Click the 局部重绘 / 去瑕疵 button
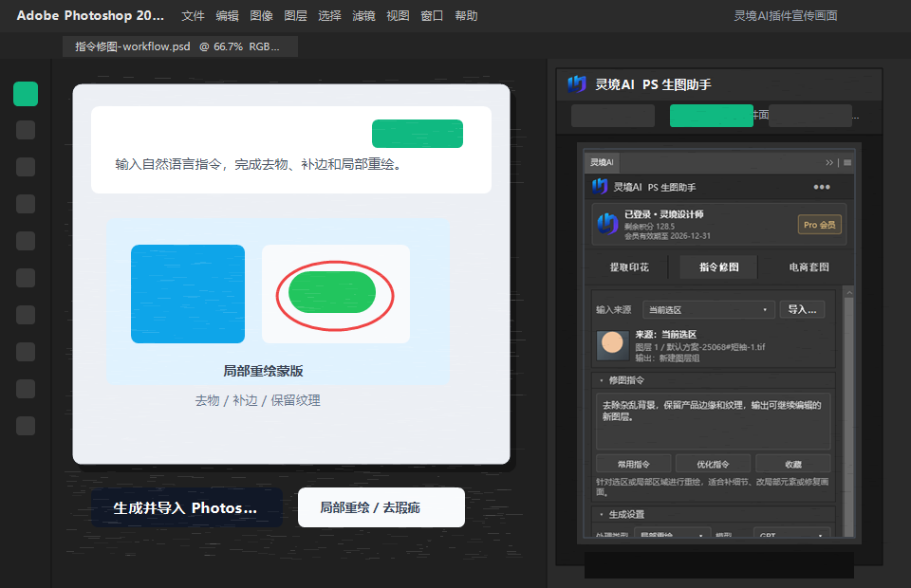The width and height of the screenshot is (911, 588). [x=381, y=508]
